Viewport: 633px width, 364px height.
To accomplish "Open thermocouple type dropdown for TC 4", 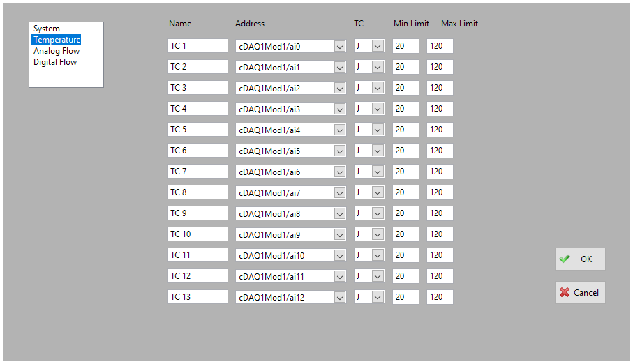I will [x=378, y=109].
